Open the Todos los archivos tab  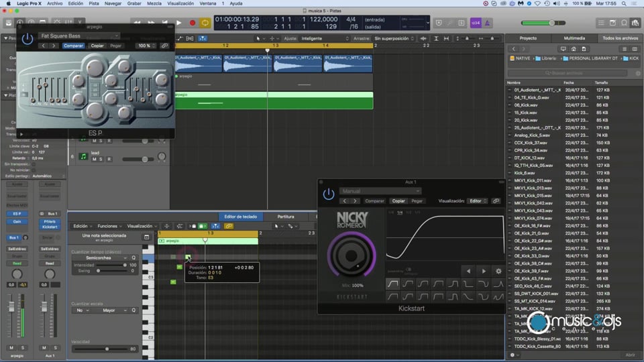coord(620,38)
